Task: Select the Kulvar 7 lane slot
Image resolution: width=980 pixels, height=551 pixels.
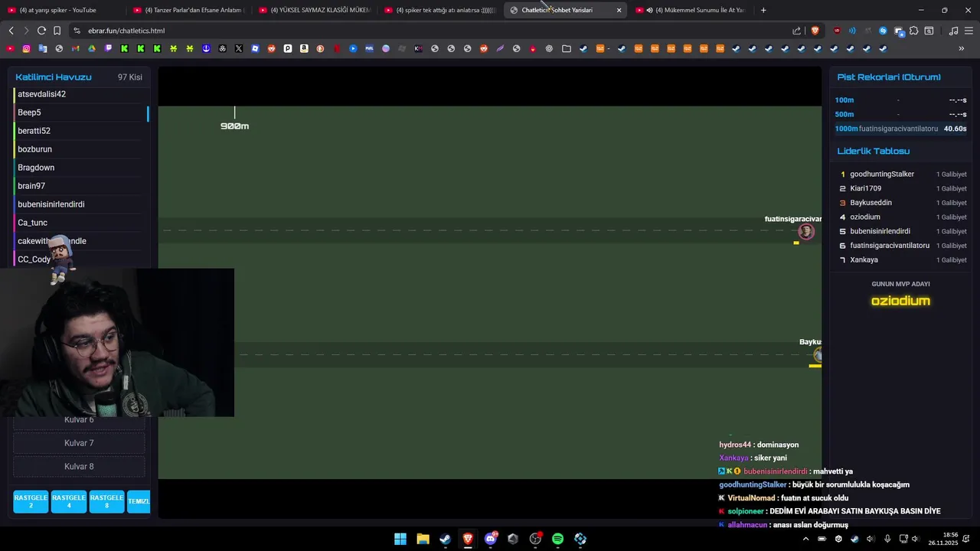Action: pos(79,443)
